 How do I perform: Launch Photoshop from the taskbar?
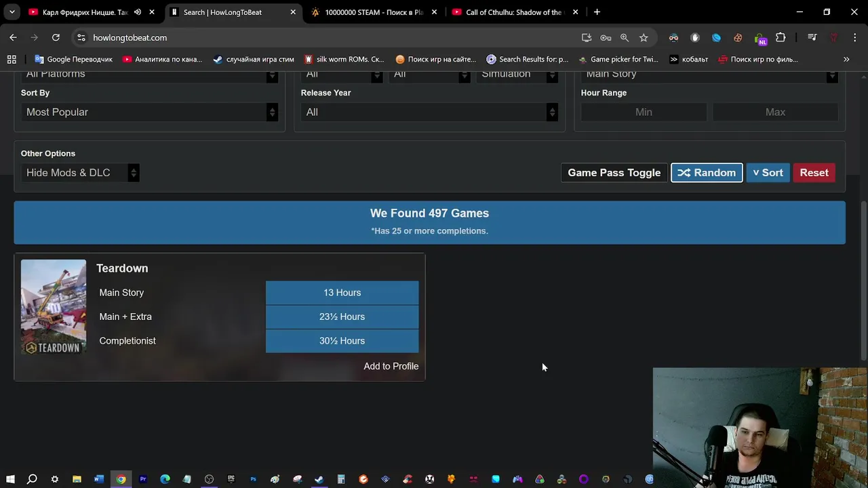pos(253,479)
